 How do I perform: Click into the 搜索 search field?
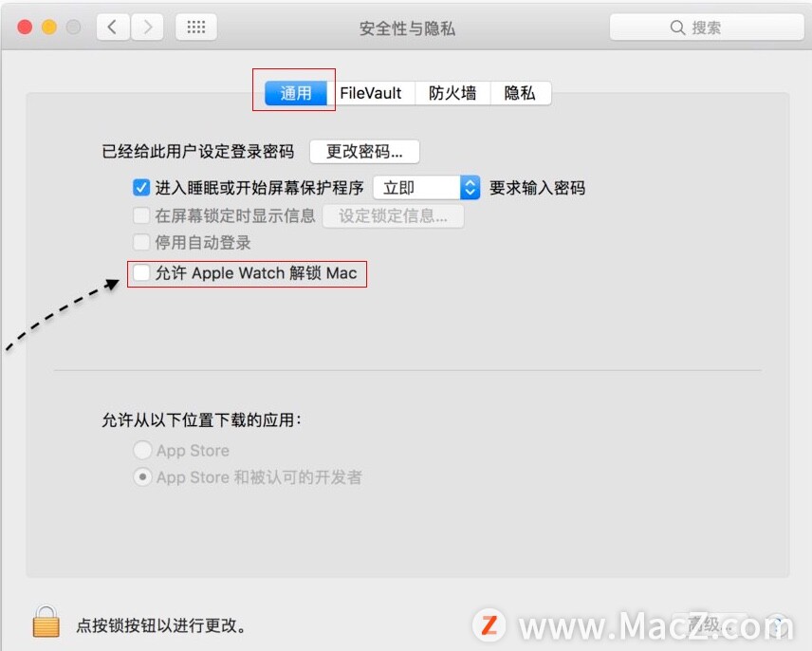tap(707, 28)
